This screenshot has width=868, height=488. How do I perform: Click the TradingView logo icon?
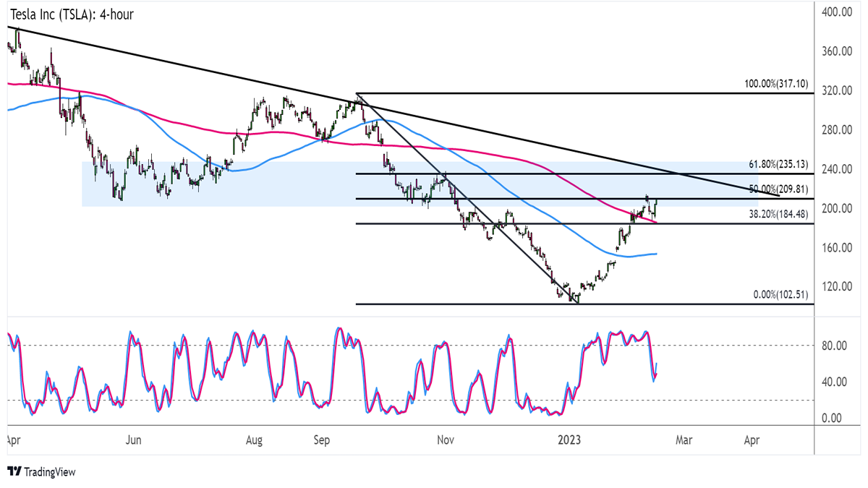(x=14, y=472)
